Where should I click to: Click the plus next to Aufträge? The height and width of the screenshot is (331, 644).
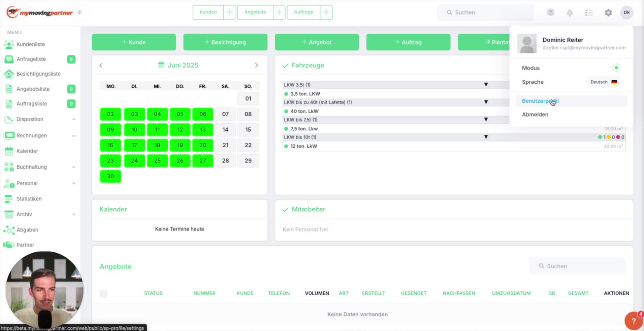pyautogui.click(x=326, y=12)
